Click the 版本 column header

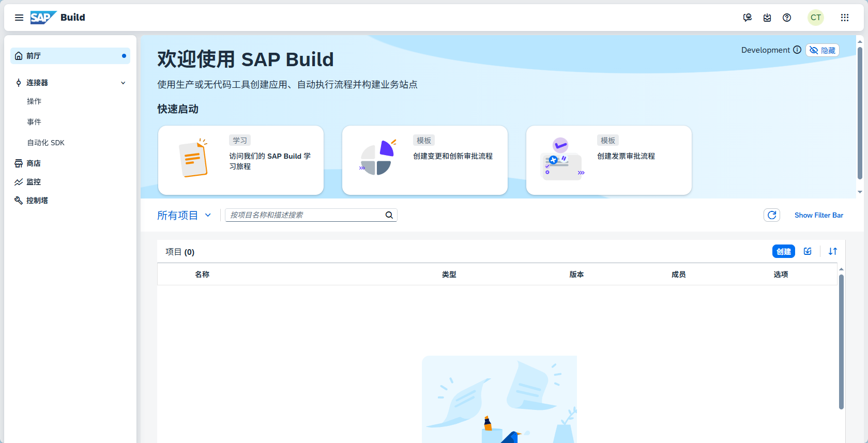[577, 274]
